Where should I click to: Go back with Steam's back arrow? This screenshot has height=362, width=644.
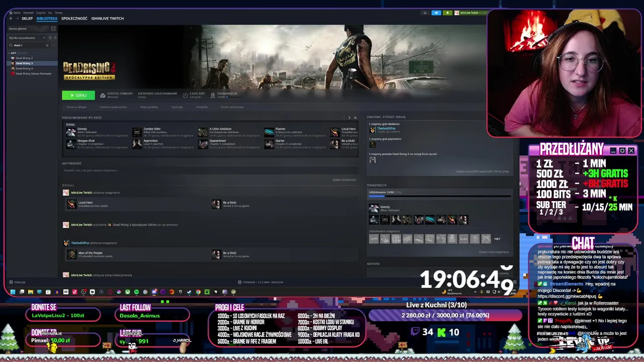(11, 19)
